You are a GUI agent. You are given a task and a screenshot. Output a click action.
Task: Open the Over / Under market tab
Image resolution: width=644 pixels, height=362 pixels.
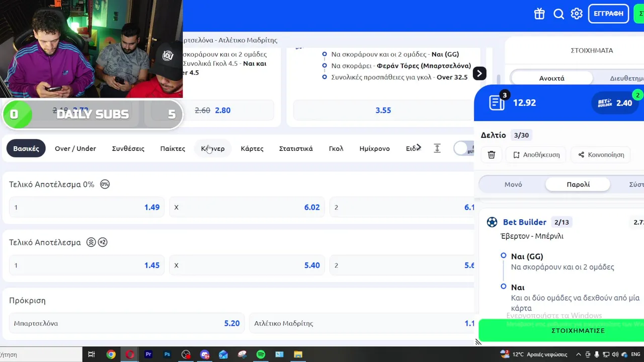point(75,148)
